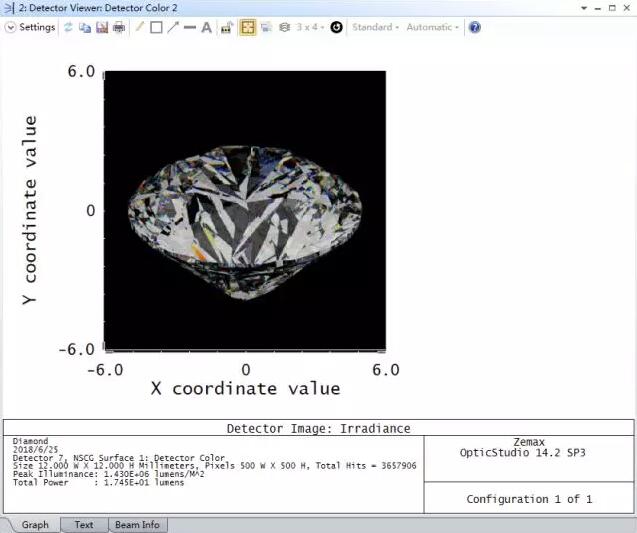Toggle the highlighted active cursor button
This screenshot has width=637, height=533.
click(x=247, y=27)
